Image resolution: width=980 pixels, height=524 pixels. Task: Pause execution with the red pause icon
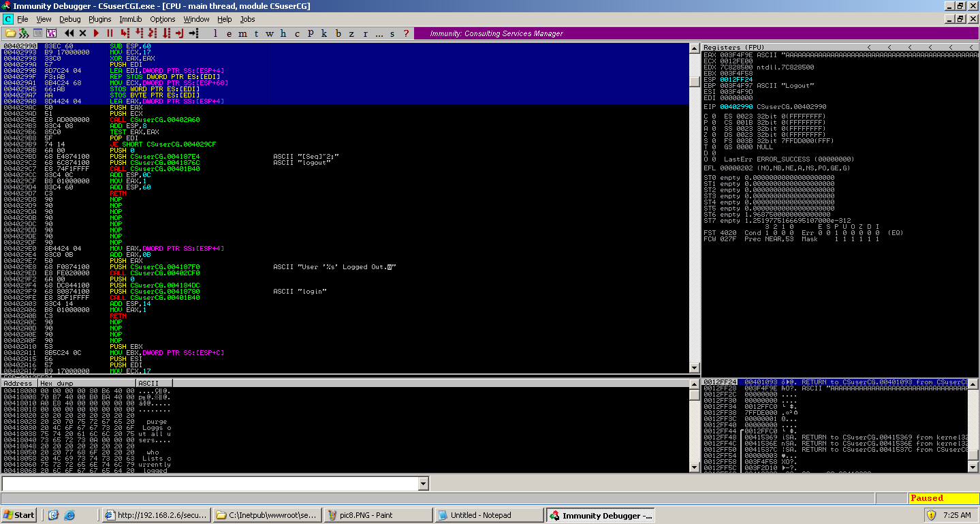pyautogui.click(x=110, y=33)
